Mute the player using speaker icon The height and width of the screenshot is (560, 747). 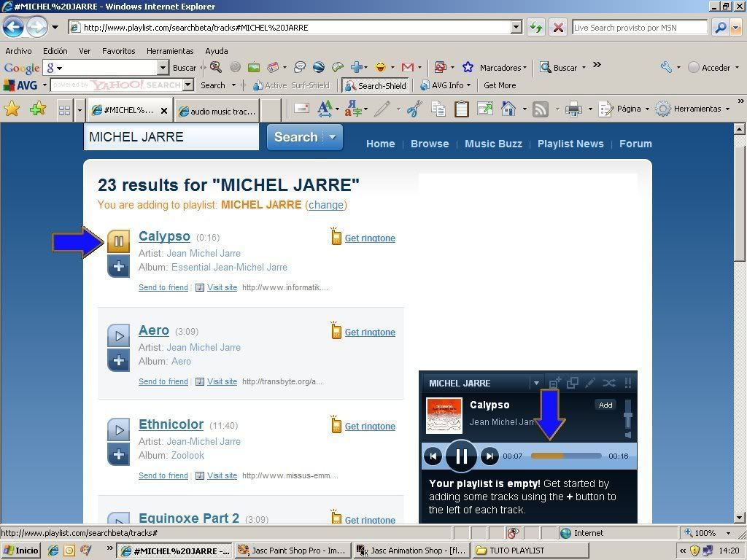click(x=627, y=435)
